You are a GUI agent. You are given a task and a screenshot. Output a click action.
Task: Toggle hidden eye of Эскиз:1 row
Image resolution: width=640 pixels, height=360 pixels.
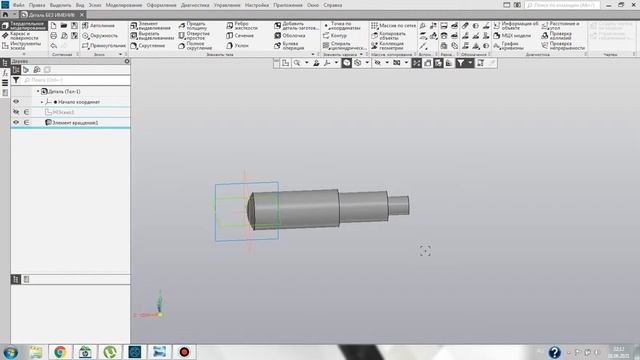16,112
